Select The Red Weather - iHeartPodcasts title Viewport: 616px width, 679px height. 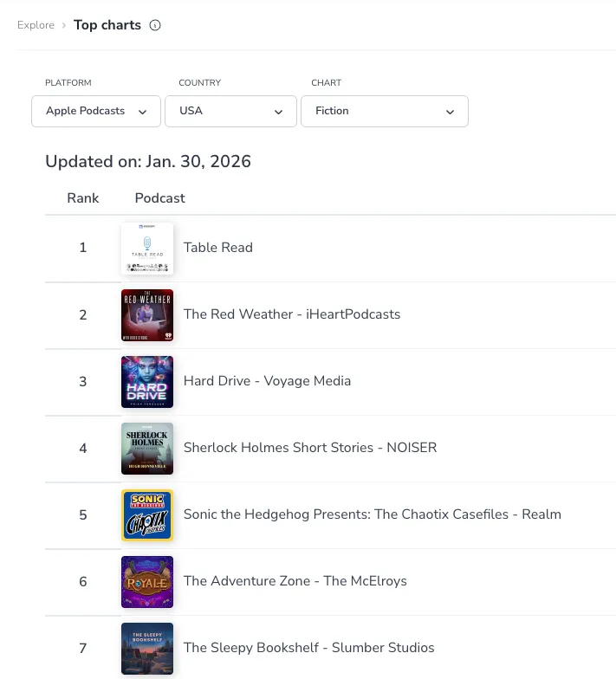(x=292, y=314)
